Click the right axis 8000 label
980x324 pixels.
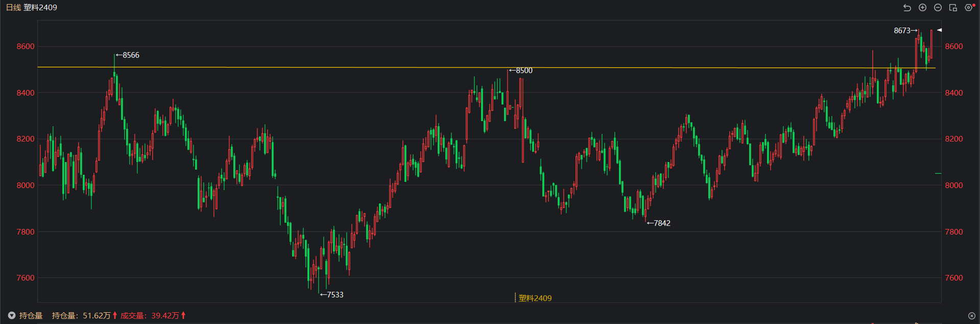tap(954, 186)
